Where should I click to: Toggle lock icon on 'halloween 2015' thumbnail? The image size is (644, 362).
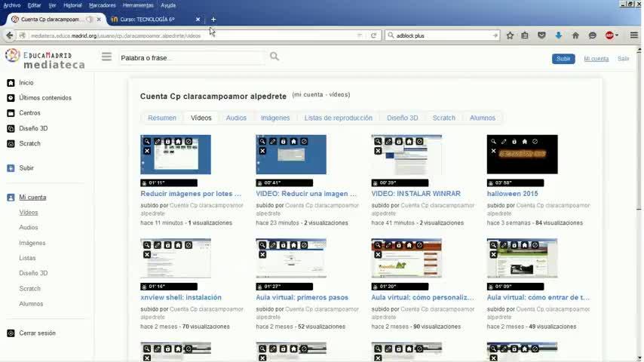coord(514,141)
